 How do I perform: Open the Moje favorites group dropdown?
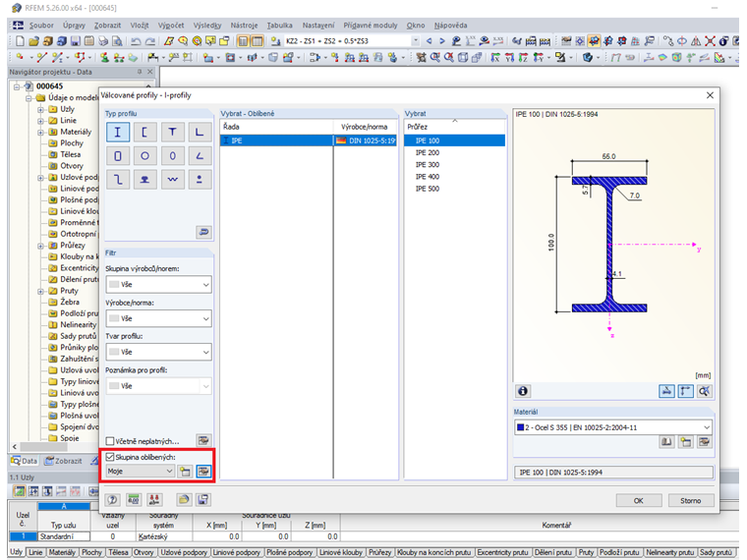[x=140, y=472]
